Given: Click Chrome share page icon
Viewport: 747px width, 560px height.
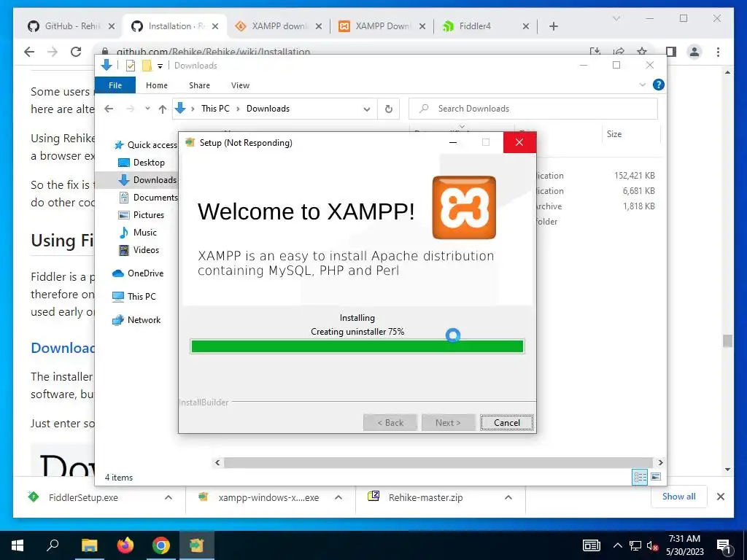Looking at the screenshot, I should tap(619, 52).
